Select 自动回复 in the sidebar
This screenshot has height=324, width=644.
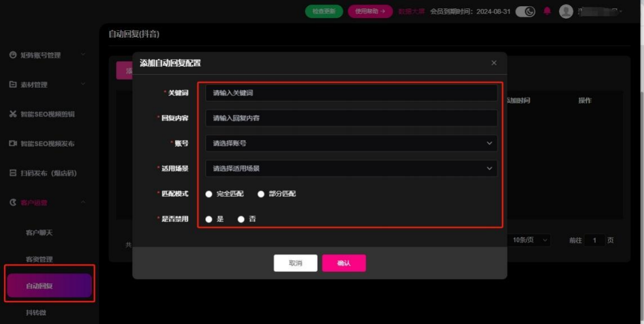point(48,286)
